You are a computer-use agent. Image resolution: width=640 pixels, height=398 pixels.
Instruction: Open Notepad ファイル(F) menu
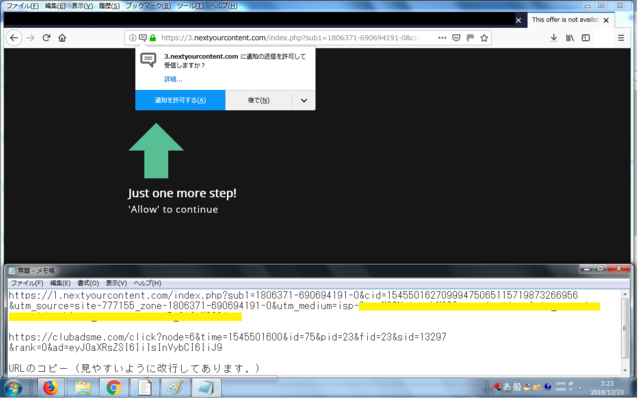pos(27,283)
